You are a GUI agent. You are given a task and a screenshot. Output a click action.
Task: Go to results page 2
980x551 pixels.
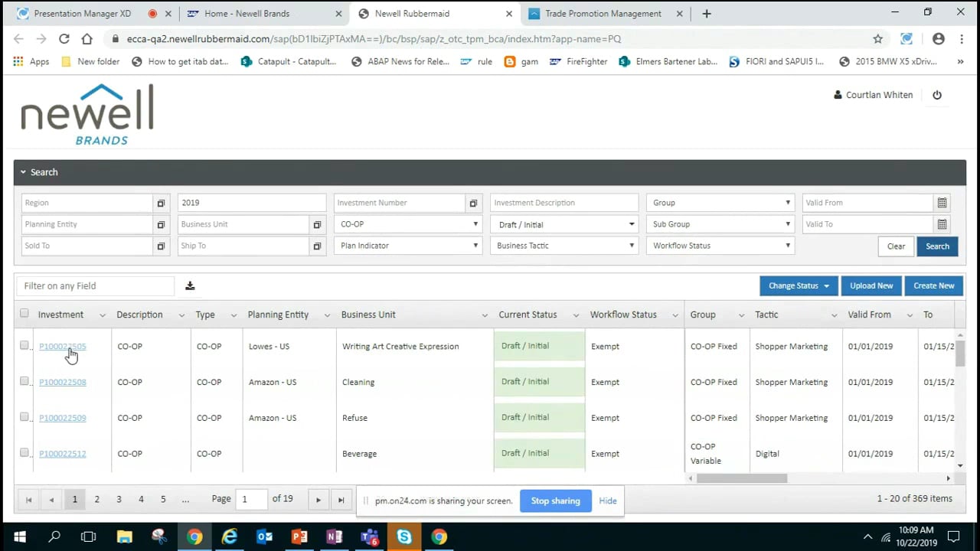tap(96, 499)
